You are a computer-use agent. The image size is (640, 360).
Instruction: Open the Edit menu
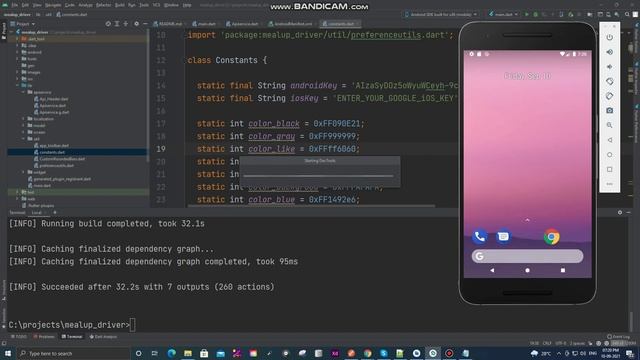tap(25, 5)
